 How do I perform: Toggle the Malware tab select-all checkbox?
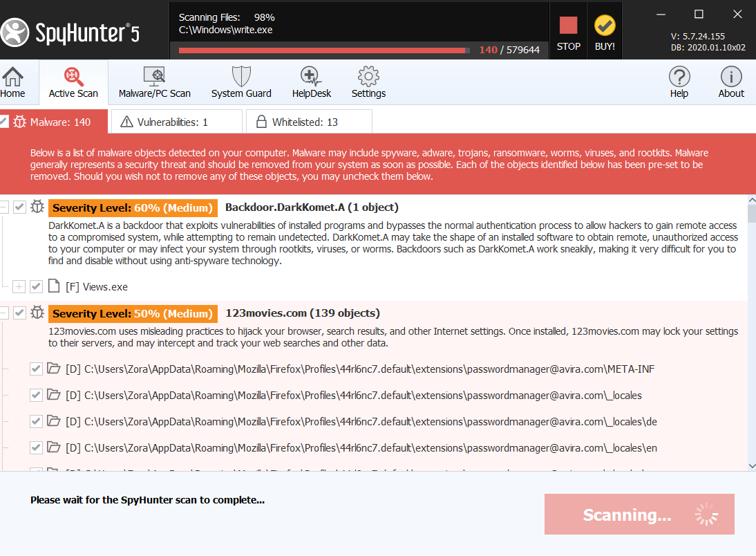tap(3, 122)
